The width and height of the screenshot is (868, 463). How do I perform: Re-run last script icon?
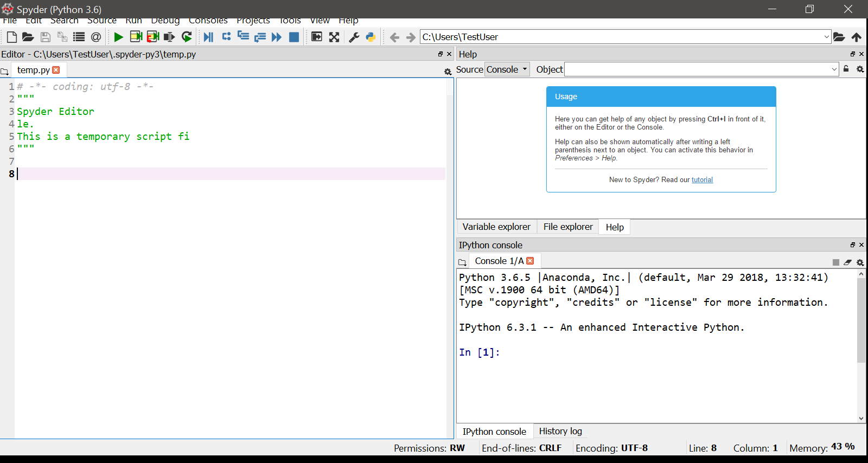pos(187,37)
